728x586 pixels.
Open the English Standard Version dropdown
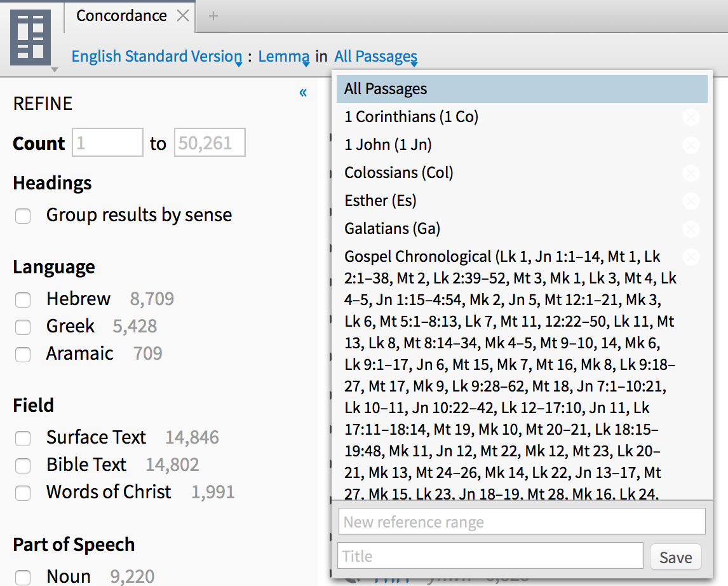click(156, 57)
